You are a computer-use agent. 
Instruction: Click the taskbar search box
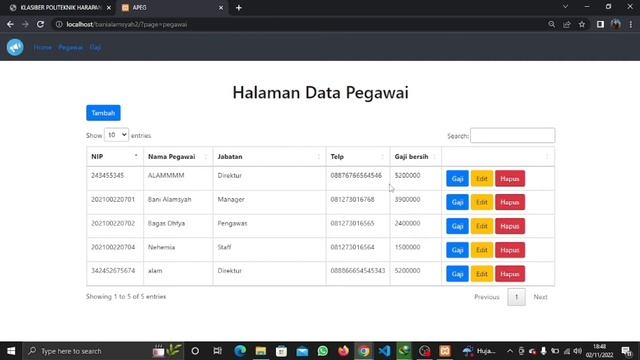102,351
